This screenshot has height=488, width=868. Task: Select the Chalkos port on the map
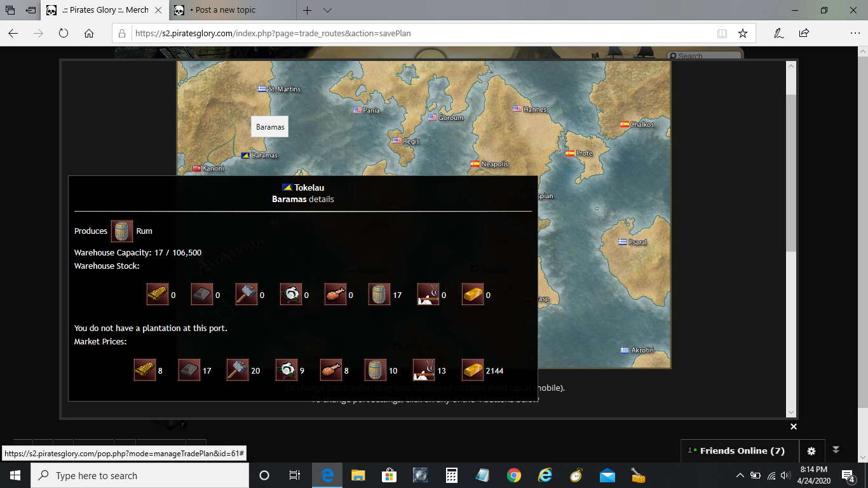pyautogui.click(x=637, y=125)
